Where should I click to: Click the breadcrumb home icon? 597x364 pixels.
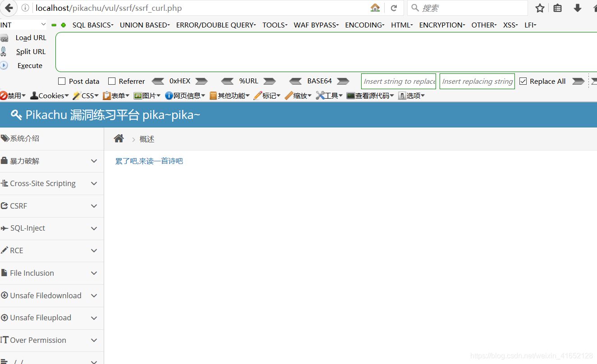(119, 138)
